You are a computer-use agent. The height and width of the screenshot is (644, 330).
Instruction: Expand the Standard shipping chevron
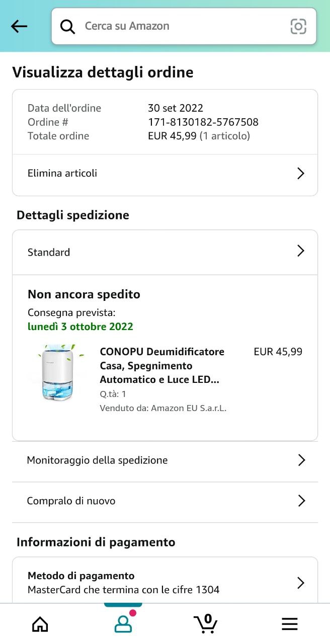301,251
